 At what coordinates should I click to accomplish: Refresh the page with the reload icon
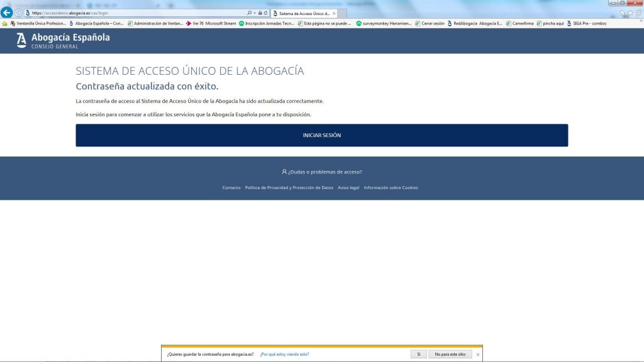[266, 13]
